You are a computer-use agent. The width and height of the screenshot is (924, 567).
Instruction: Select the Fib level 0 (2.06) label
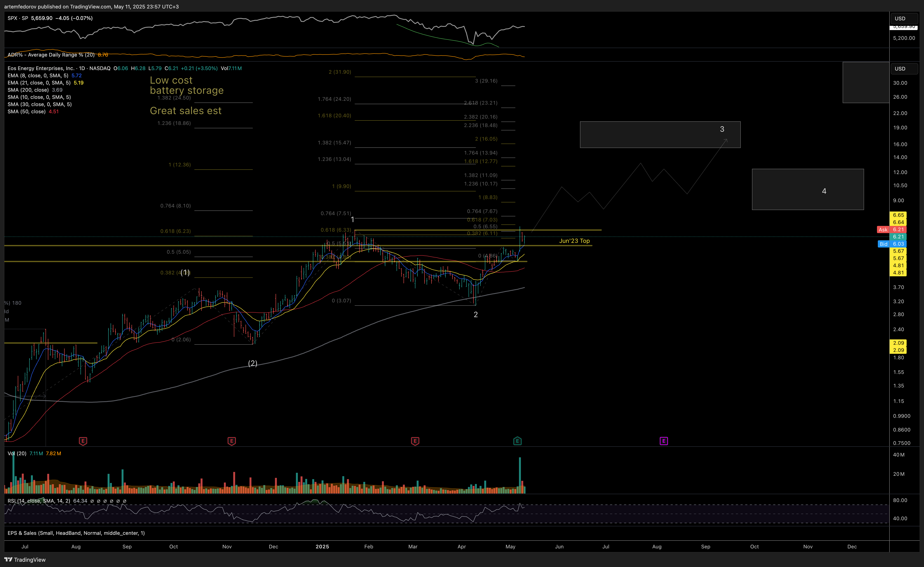pyautogui.click(x=181, y=339)
